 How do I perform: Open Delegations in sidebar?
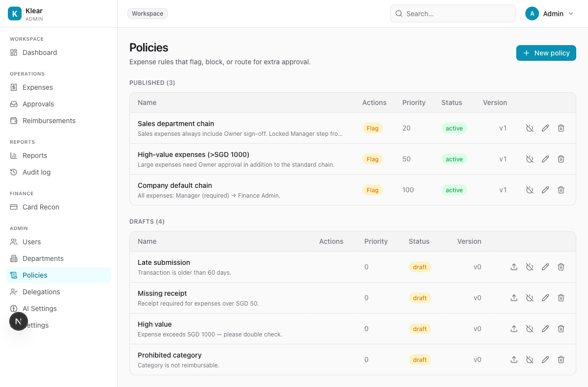[x=59, y=292]
